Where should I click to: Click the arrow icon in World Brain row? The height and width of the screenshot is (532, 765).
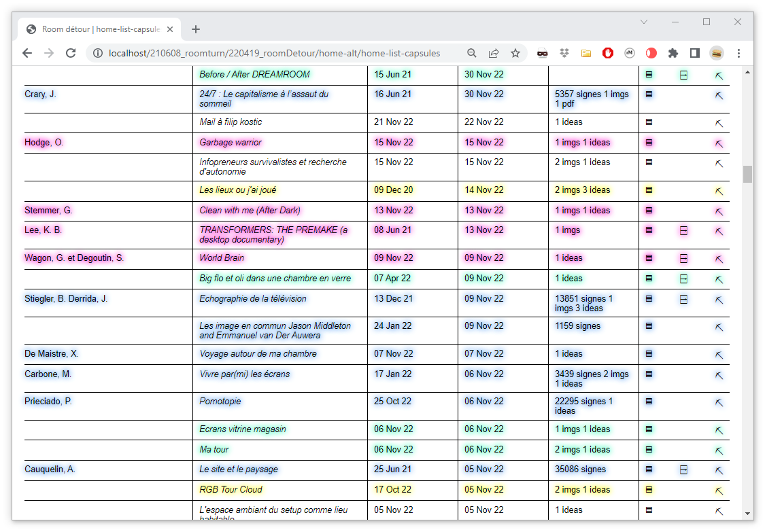pos(719,259)
